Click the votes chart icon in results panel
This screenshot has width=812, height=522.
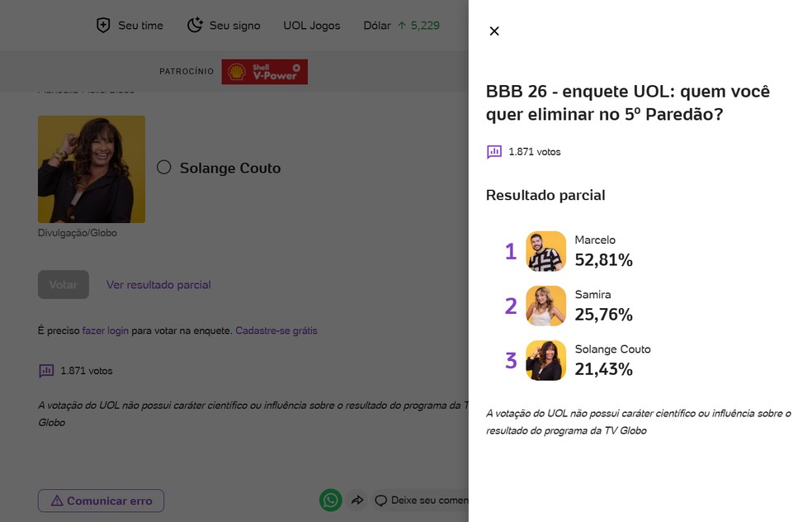[494, 152]
